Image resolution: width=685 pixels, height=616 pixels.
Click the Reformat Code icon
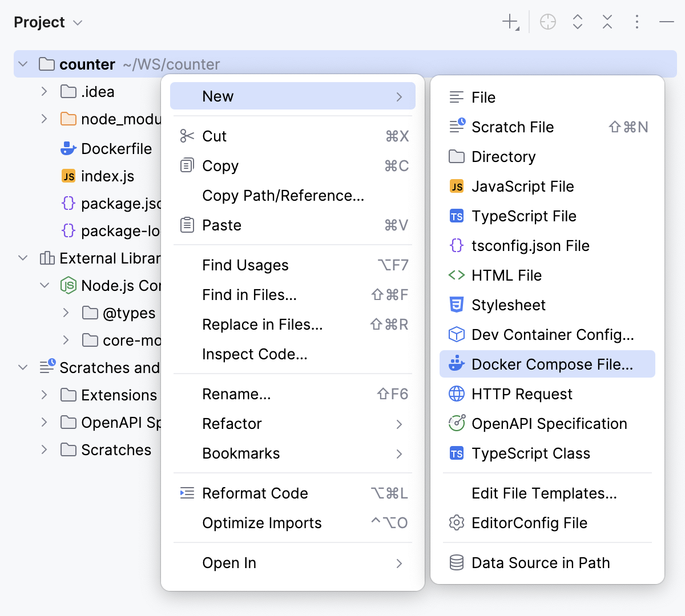[187, 493]
